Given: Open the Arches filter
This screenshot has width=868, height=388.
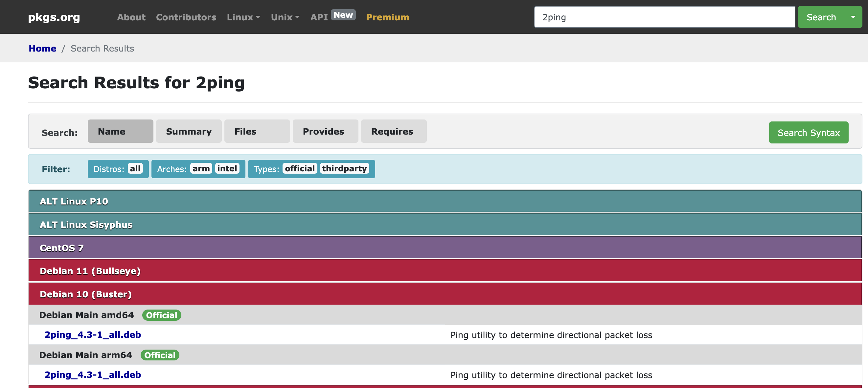Looking at the screenshot, I should click(x=198, y=169).
